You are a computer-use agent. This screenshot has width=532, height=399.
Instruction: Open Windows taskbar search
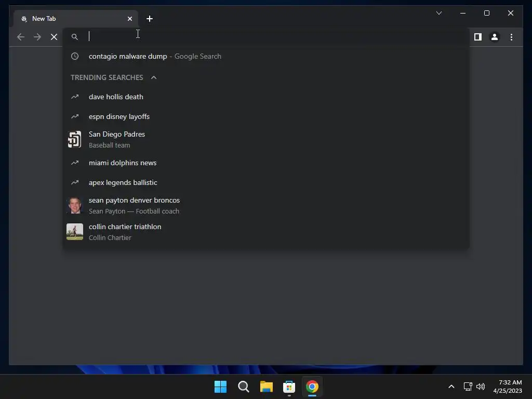[x=243, y=387]
